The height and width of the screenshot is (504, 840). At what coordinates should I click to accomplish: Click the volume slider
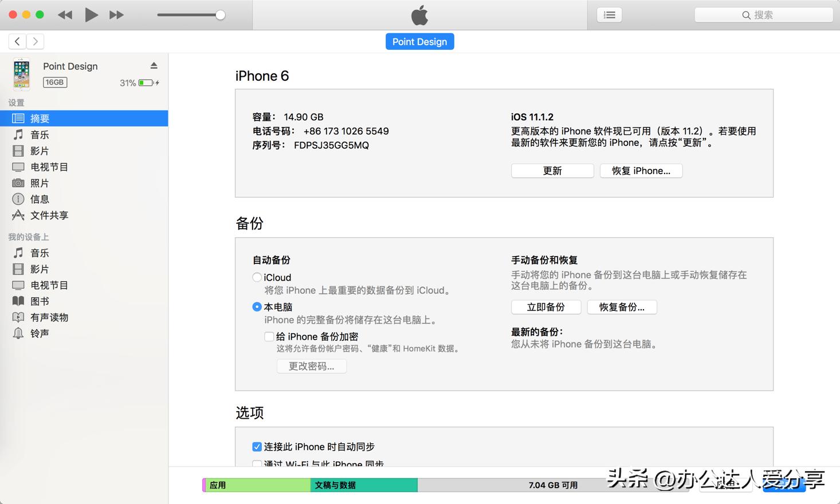coord(191,14)
